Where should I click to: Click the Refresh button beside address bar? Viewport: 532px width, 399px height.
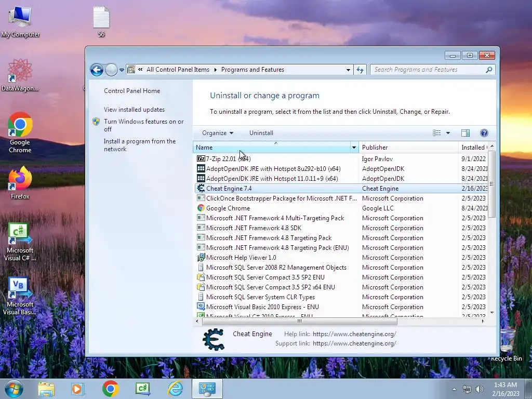click(x=360, y=70)
